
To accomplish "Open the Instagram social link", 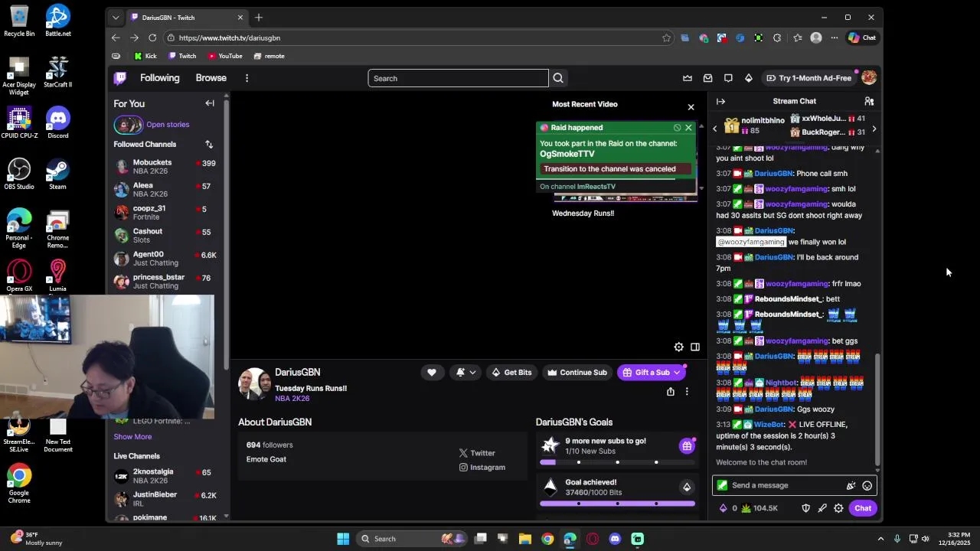I will (x=482, y=468).
